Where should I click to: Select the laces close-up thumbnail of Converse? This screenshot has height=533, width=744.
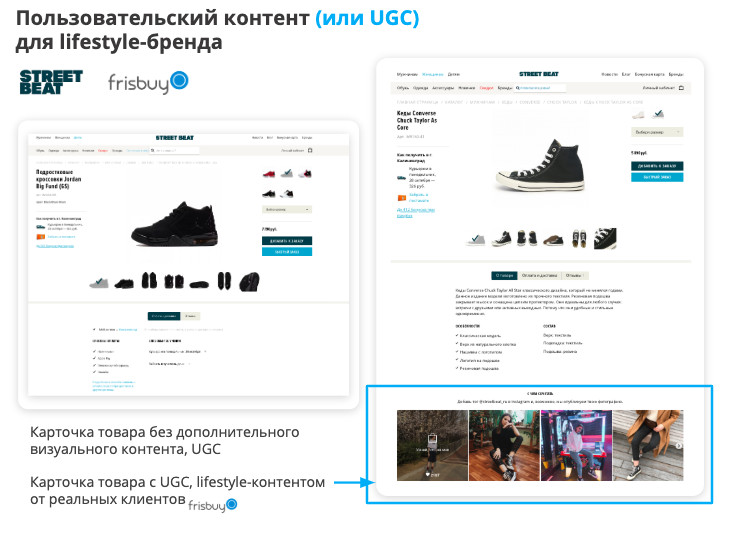click(605, 238)
